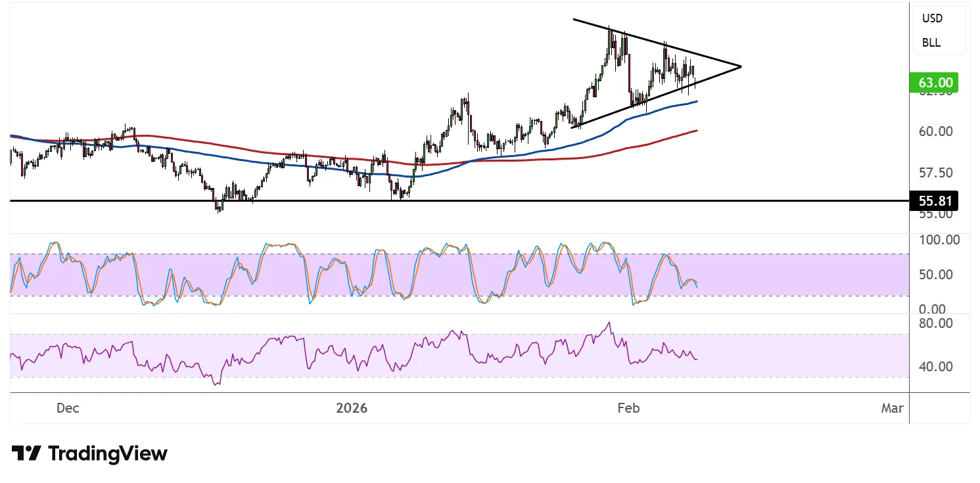Click the right end of red moving average
Viewport: 980px width, 483px height.
[x=696, y=131]
